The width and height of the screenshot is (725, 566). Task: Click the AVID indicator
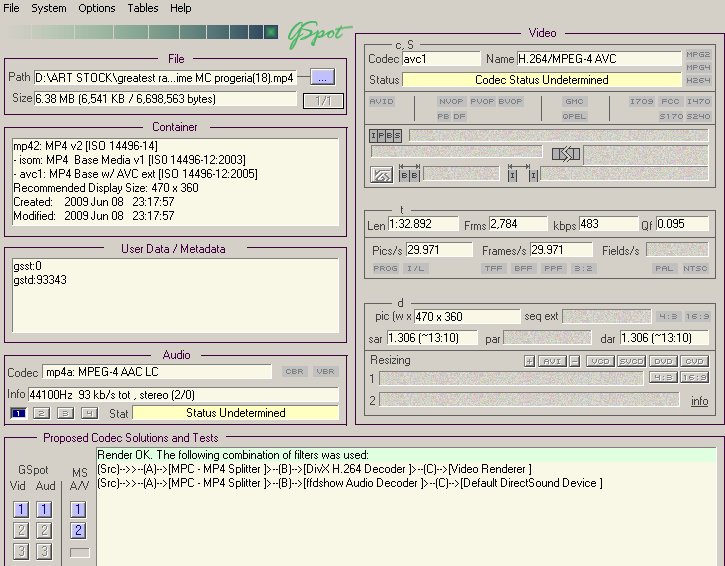[x=381, y=101]
